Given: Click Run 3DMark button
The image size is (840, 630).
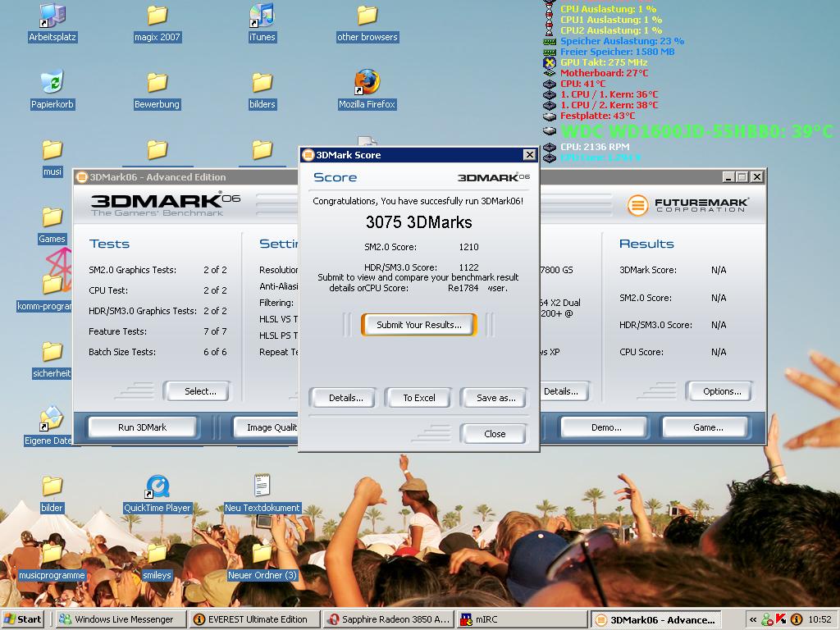Looking at the screenshot, I should pos(142,427).
